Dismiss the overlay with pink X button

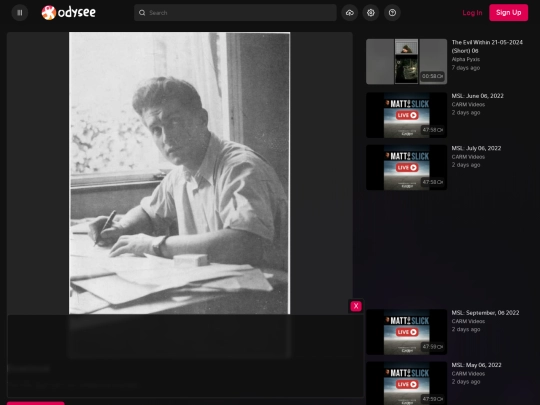click(356, 306)
